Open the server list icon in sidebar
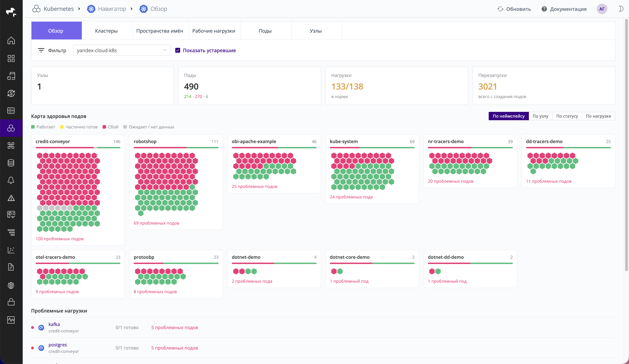Viewport: 629px width, 364px height. [x=11, y=110]
